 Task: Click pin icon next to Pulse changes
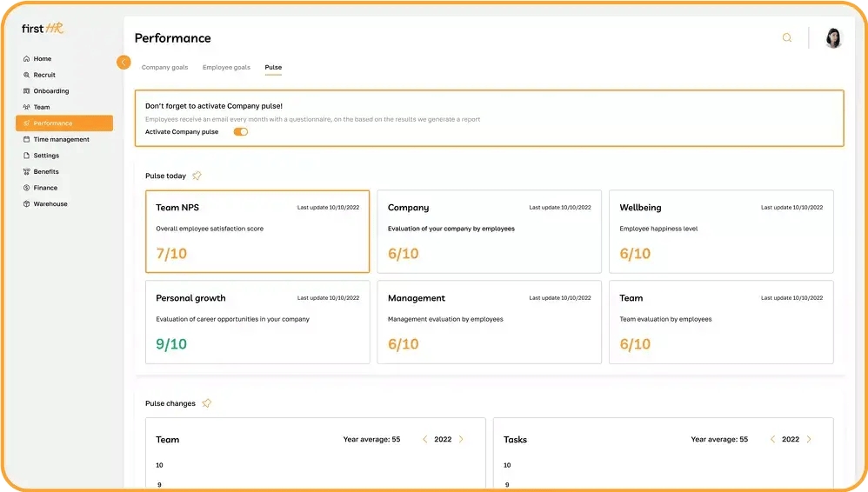click(x=206, y=403)
